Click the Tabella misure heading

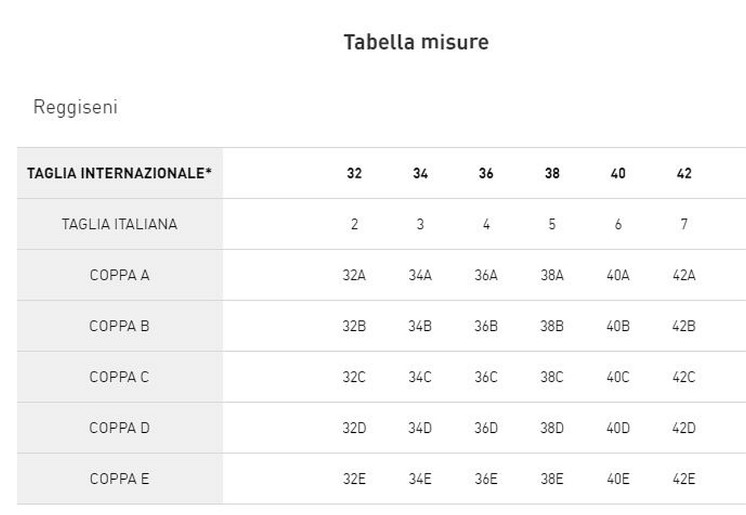pos(415,42)
